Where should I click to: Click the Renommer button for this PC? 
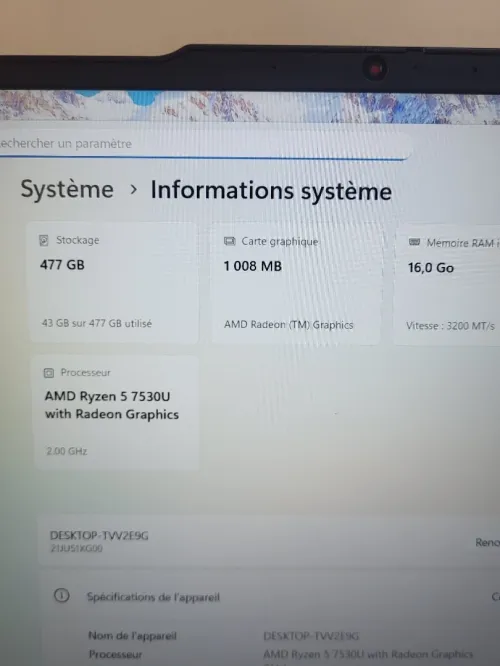point(488,542)
